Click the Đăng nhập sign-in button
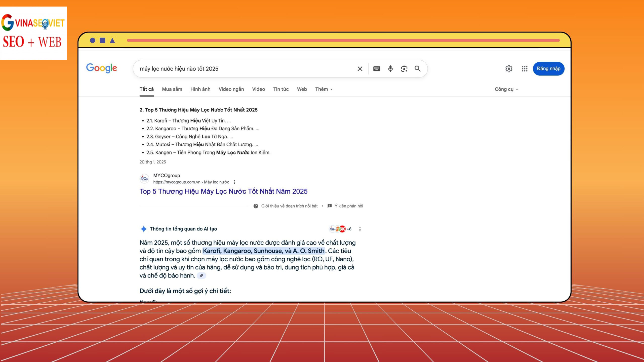The width and height of the screenshot is (644, 362). click(x=549, y=69)
